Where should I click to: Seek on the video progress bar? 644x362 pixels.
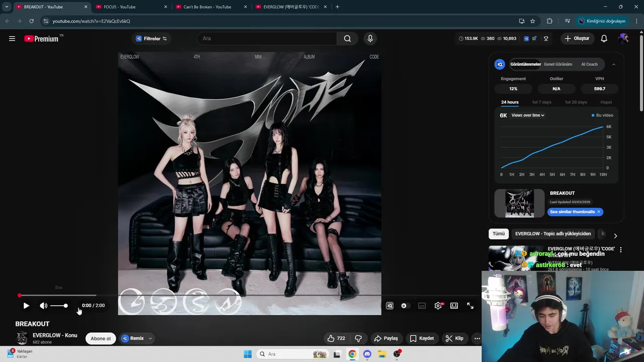(250, 295)
